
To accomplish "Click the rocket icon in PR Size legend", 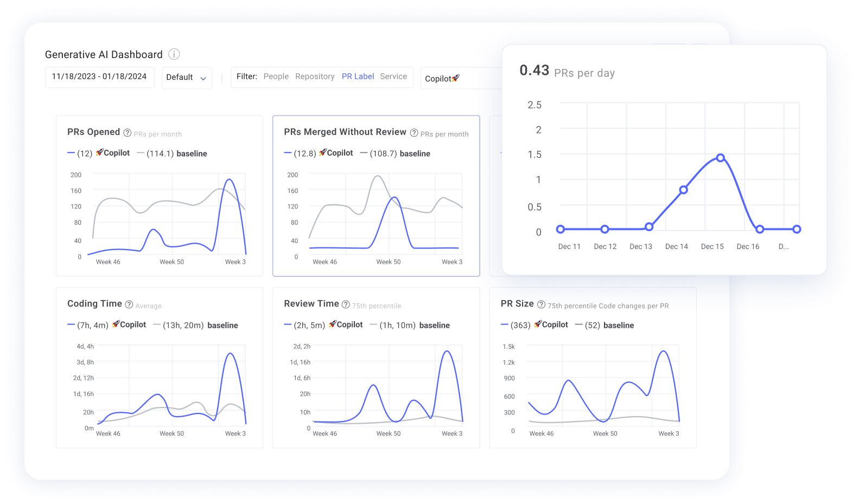I will (x=538, y=324).
